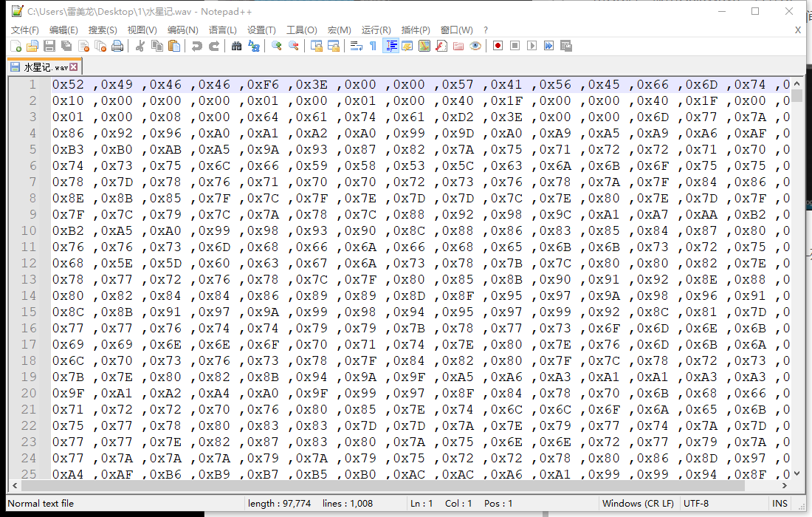Open the 视图(V) menu
This screenshot has height=517, width=812.
tap(142, 30)
